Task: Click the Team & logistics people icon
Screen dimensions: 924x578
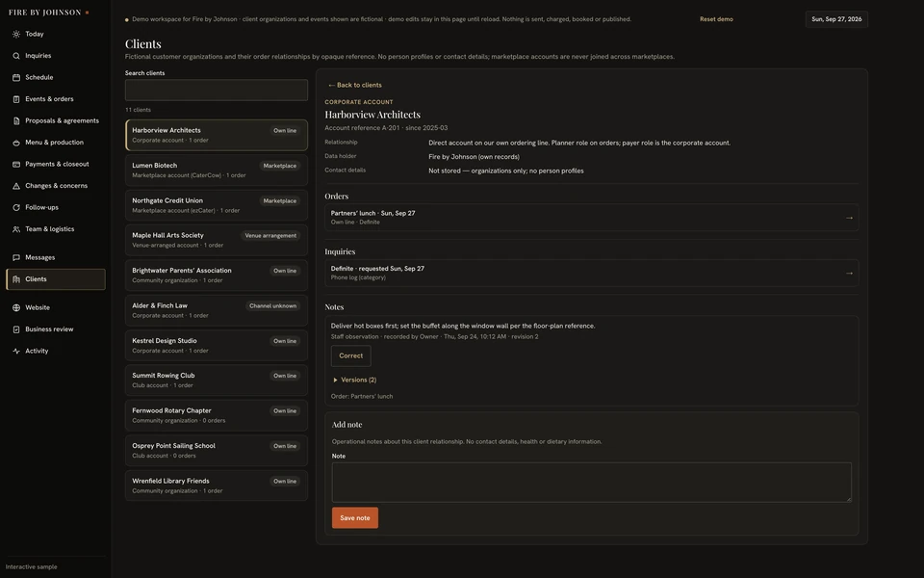Action: [x=16, y=229]
